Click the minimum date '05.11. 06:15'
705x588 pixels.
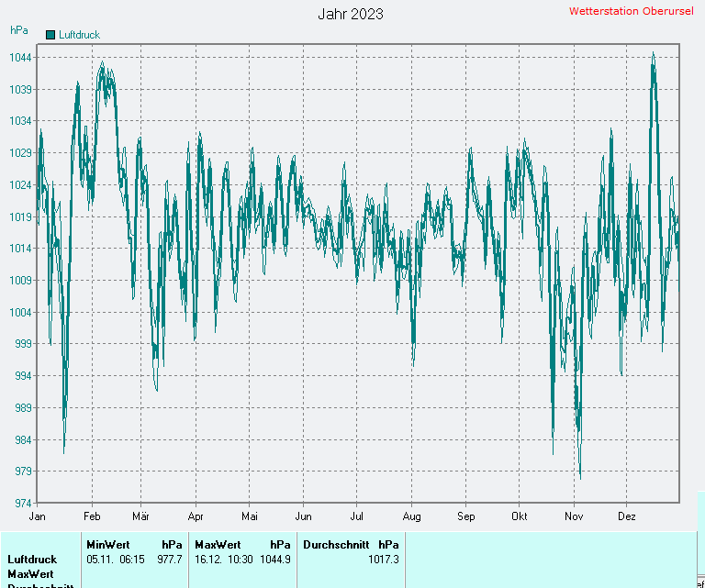(x=116, y=560)
